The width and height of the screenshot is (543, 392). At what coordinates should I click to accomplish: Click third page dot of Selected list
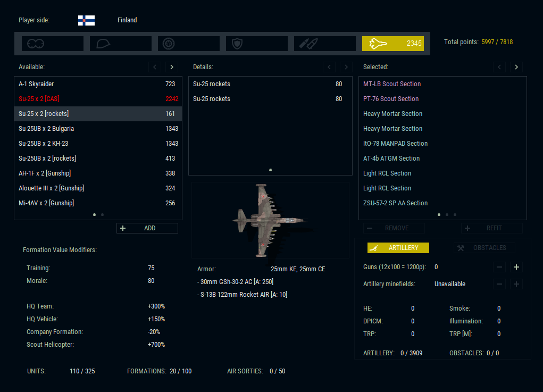click(455, 215)
